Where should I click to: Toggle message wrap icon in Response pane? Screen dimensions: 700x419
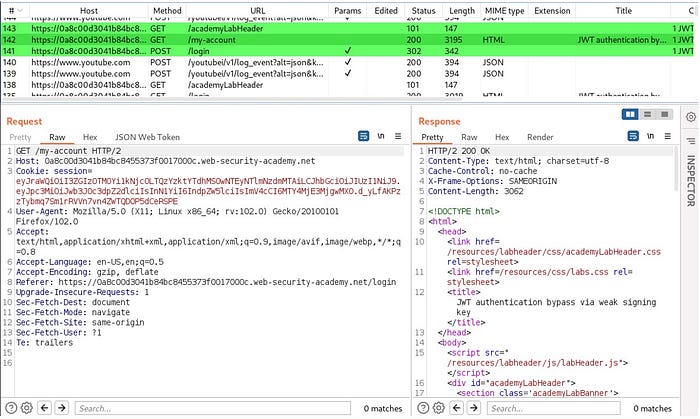coord(633,136)
